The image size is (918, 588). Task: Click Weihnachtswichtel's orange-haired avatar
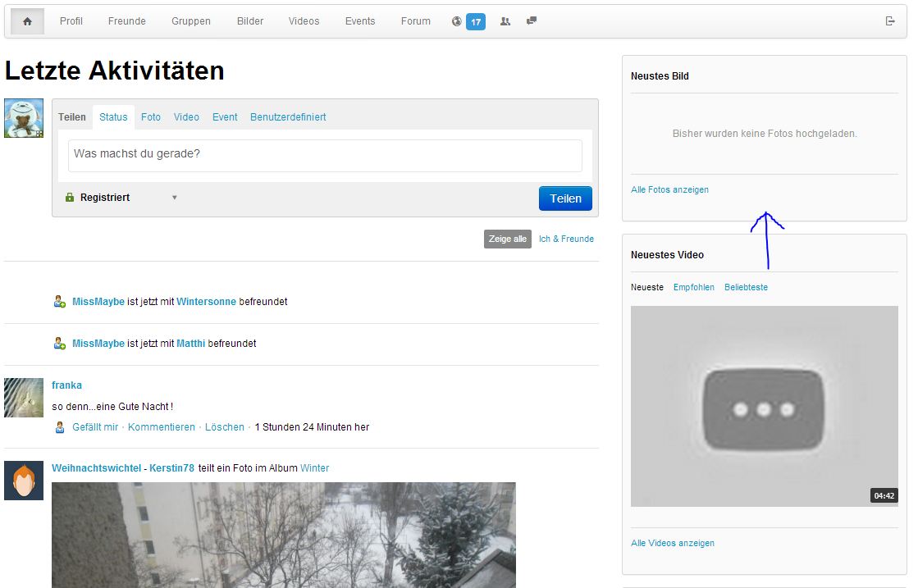click(24, 481)
